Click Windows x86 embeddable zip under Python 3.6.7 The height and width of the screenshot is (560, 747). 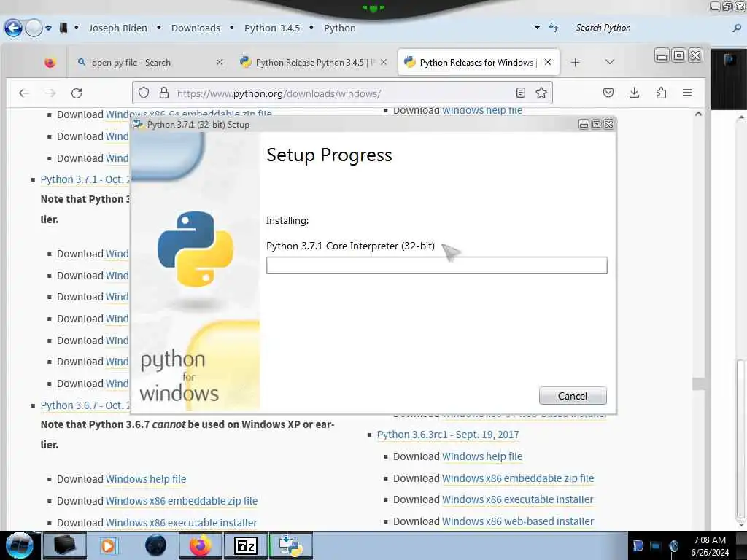coord(182,501)
